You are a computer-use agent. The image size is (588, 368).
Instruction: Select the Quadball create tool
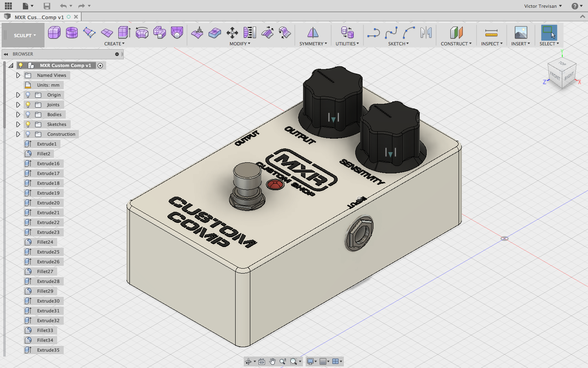177,33
